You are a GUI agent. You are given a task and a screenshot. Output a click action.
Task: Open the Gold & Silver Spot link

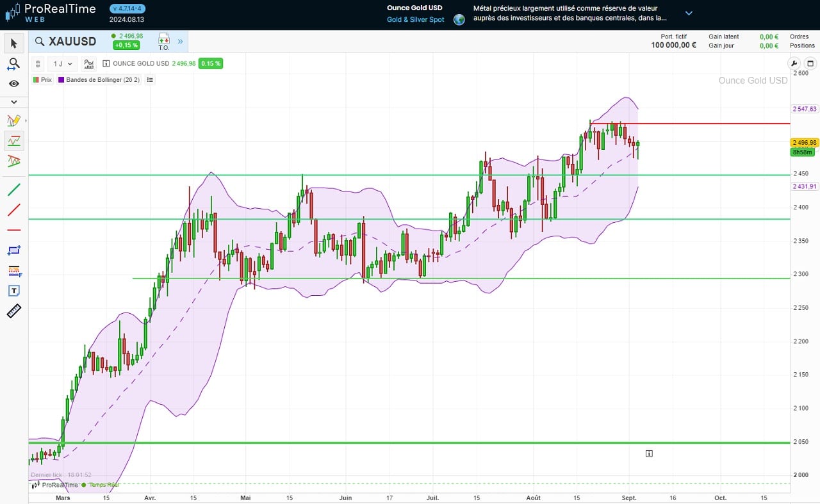point(415,20)
